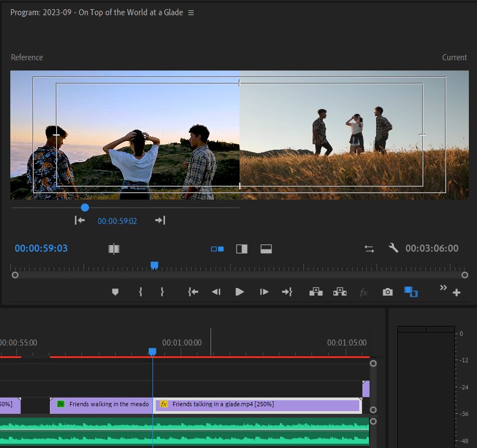
Task: Step forward one frame
Action: (x=264, y=292)
